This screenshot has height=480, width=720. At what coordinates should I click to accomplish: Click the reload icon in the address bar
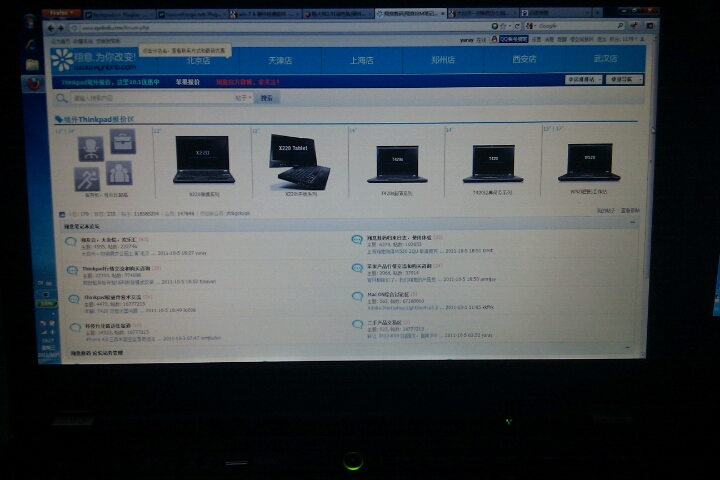tap(517, 26)
